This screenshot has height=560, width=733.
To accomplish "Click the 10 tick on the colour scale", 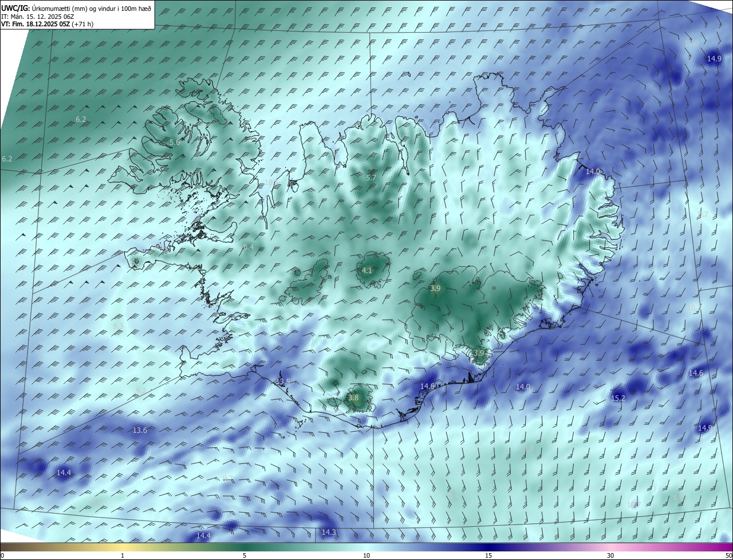I will coord(366,555).
